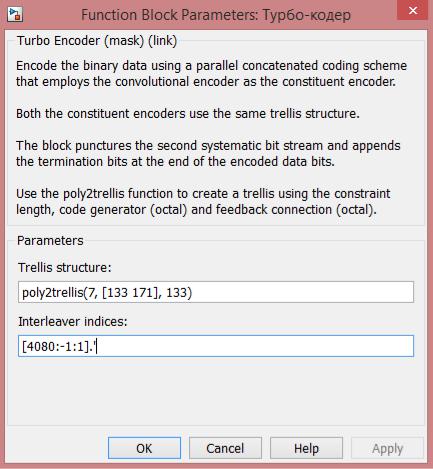Click the 'Interleaver indices:' label
433x469 pixels.
(73, 321)
